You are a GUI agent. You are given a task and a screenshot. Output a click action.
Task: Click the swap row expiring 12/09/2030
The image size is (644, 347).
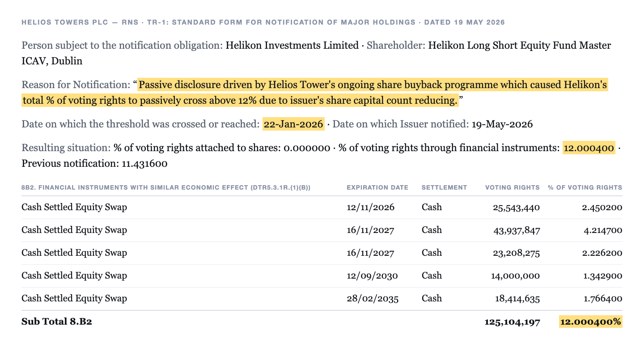coord(322,276)
